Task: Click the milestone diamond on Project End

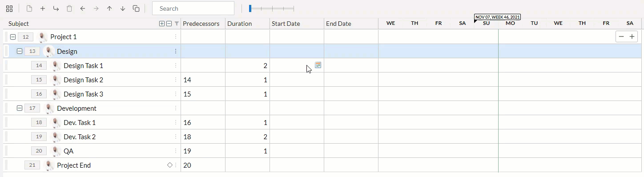Action: click(x=169, y=165)
